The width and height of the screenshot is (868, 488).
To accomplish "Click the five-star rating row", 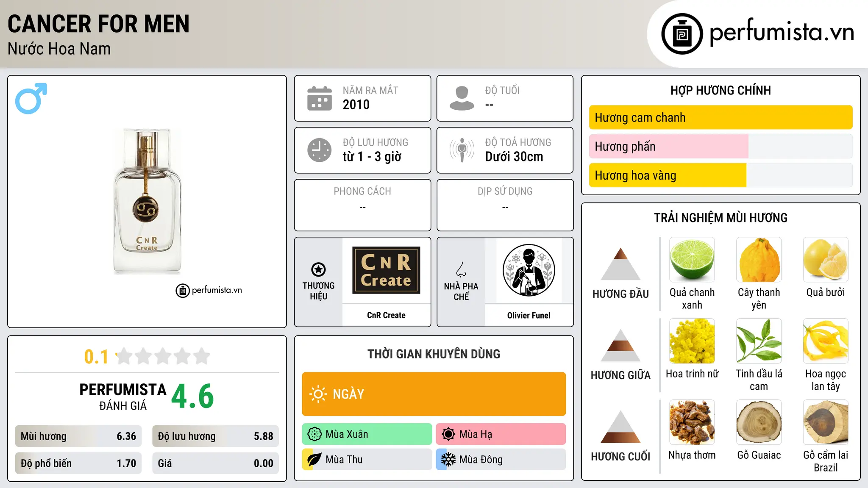I will click(163, 356).
